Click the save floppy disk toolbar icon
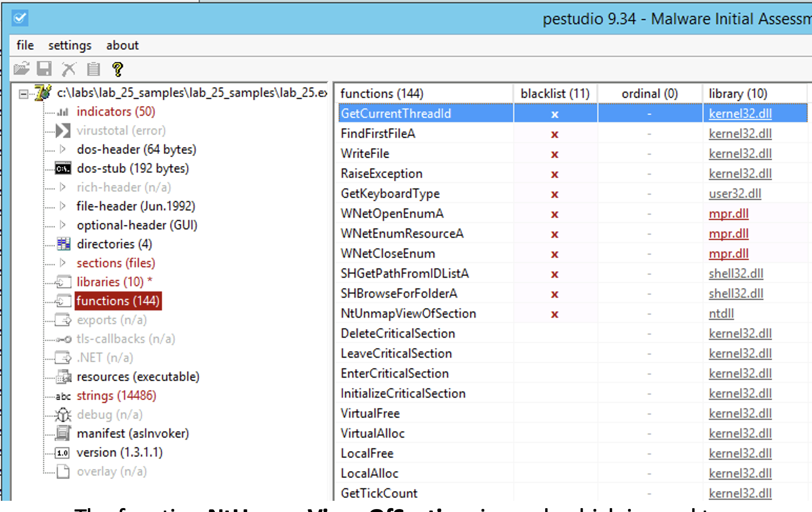This screenshot has width=812, height=512. pos(44,69)
